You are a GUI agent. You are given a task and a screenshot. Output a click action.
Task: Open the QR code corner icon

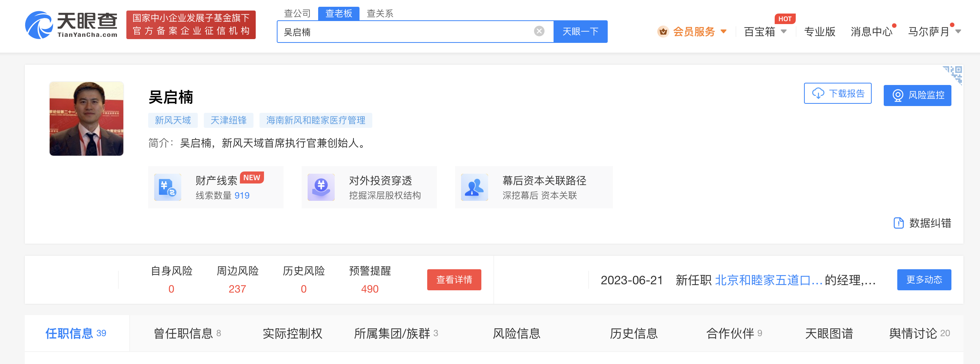[953, 75]
